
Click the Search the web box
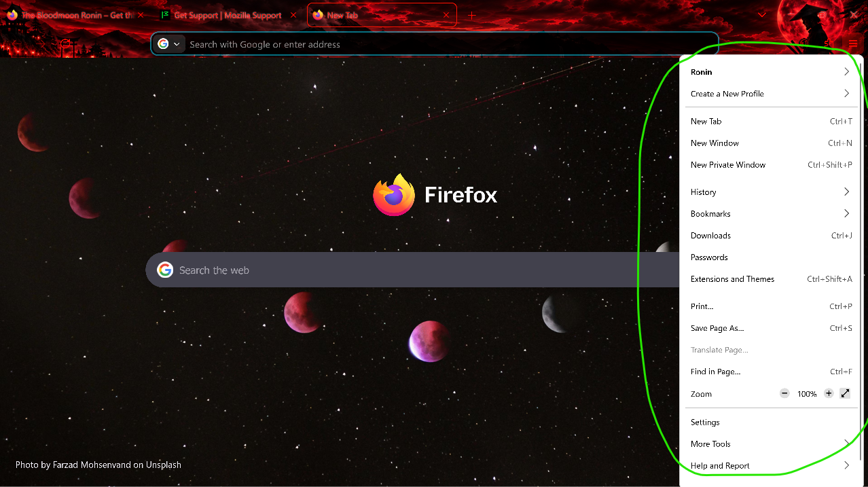(x=412, y=270)
